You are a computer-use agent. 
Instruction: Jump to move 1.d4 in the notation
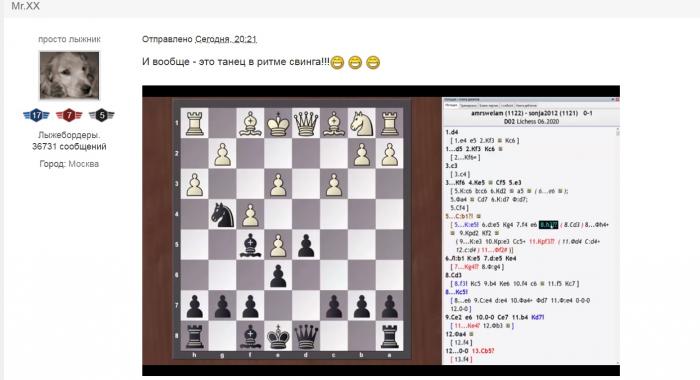tap(451, 132)
